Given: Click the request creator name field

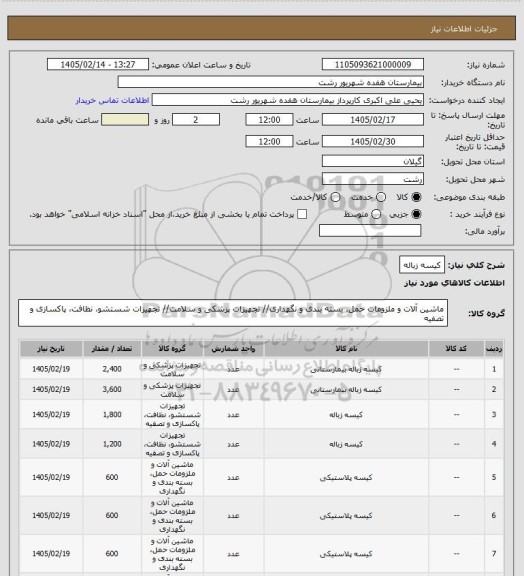Looking at the screenshot, I should [x=288, y=100].
